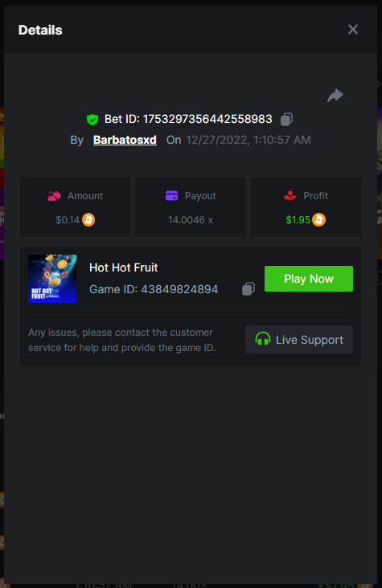Viewport: 382px width, 588px height.
Task: Click the Amount chips icon
Action: (x=54, y=196)
